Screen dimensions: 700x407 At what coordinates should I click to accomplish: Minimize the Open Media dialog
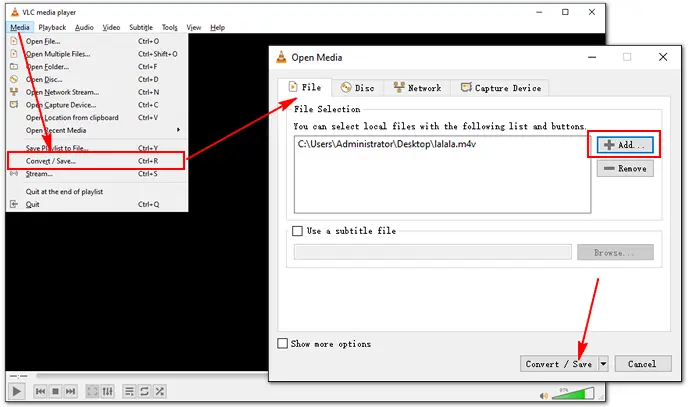tap(592, 57)
